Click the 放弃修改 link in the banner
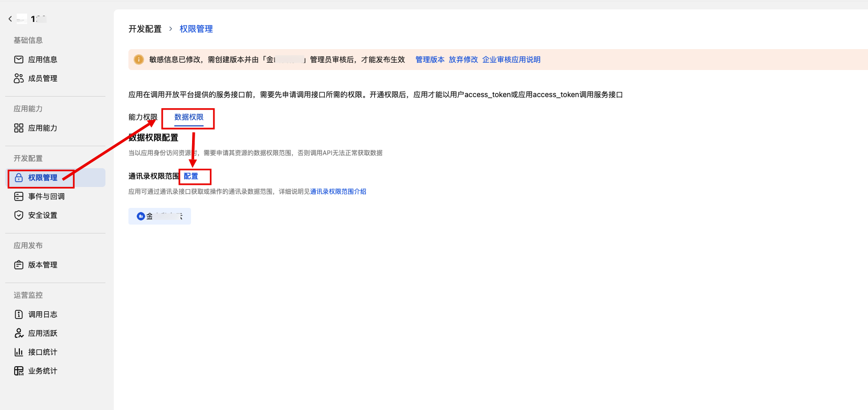 (x=463, y=60)
